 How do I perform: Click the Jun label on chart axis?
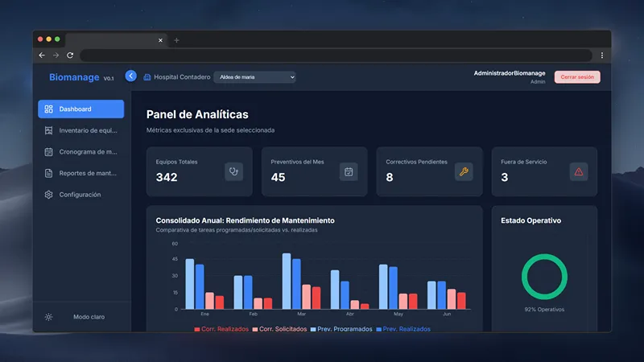click(x=447, y=314)
